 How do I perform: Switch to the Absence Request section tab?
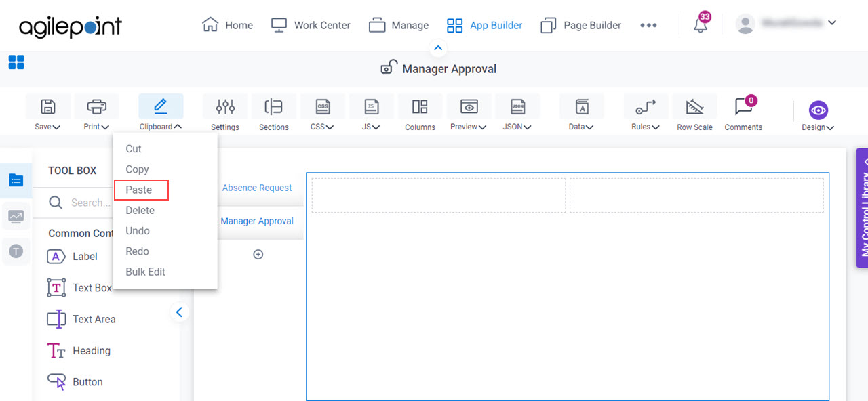[257, 188]
